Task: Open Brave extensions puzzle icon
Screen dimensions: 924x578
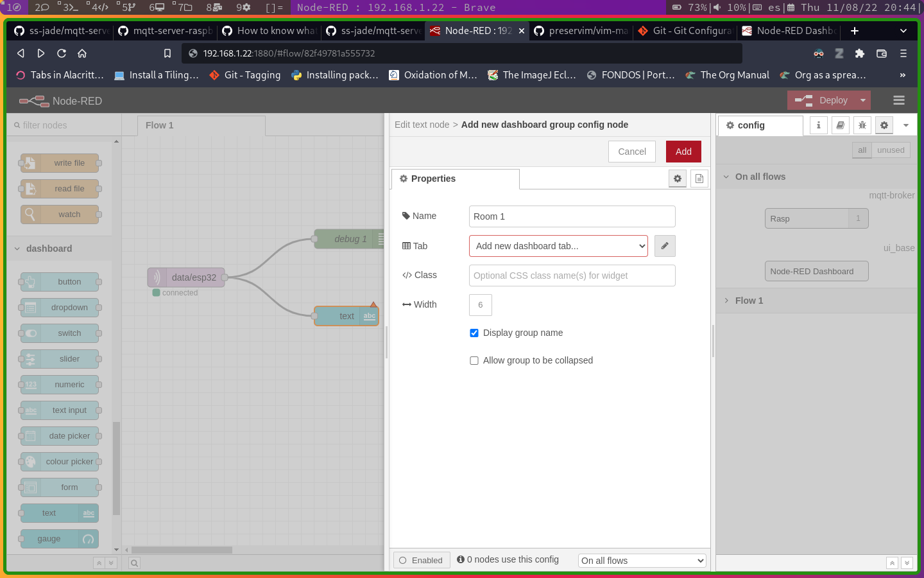Action: [860, 53]
